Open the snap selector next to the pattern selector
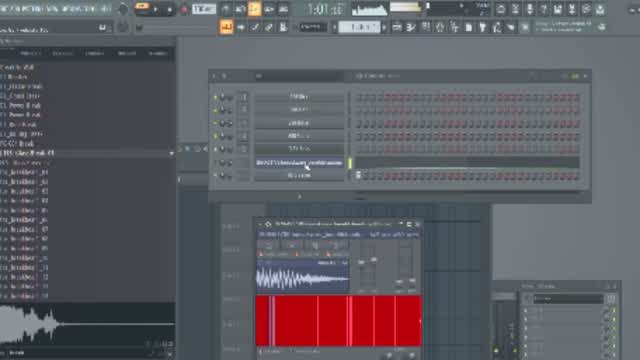Screen dimensions: 640x360 pos(313,27)
